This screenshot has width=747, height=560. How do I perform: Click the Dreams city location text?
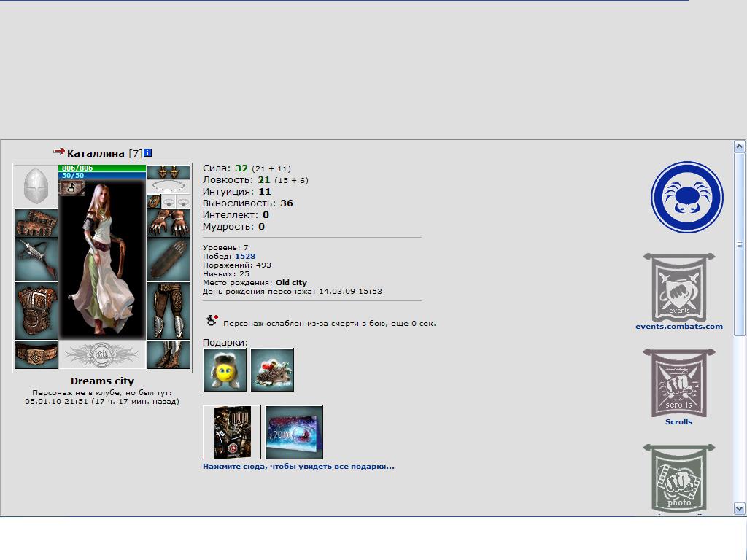tap(102, 381)
